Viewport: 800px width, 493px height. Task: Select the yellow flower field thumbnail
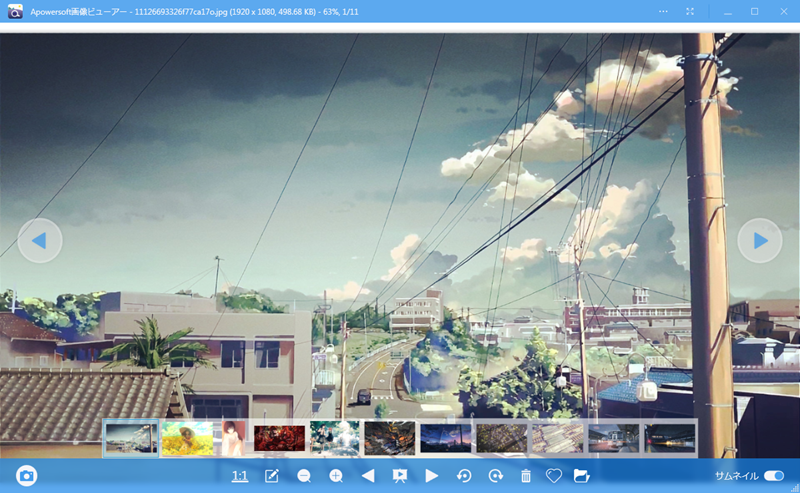coord(187,438)
